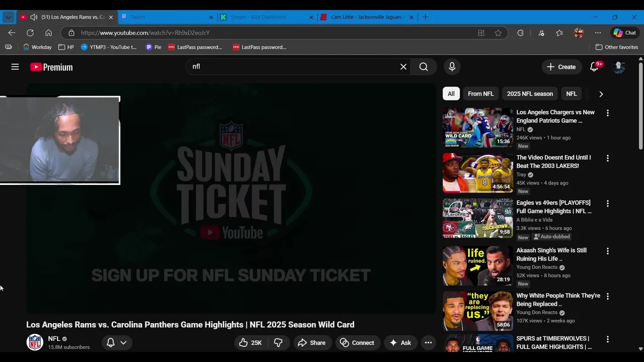Click the Connect button
Image resolution: width=644 pixels, height=362 pixels.
(x=358, y=343)
